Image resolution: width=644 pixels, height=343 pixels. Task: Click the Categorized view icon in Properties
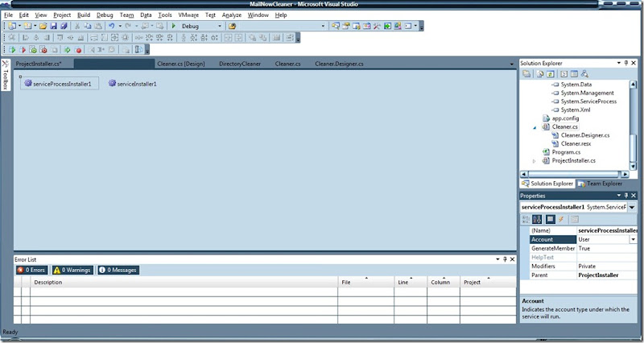[x=526, y=219]
